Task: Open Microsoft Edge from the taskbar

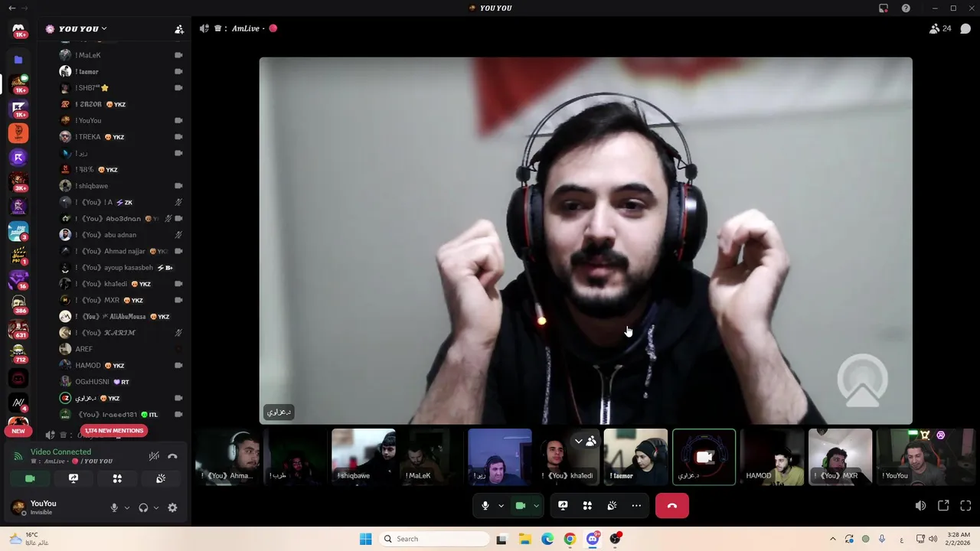Action: click(x=547, y=539)
